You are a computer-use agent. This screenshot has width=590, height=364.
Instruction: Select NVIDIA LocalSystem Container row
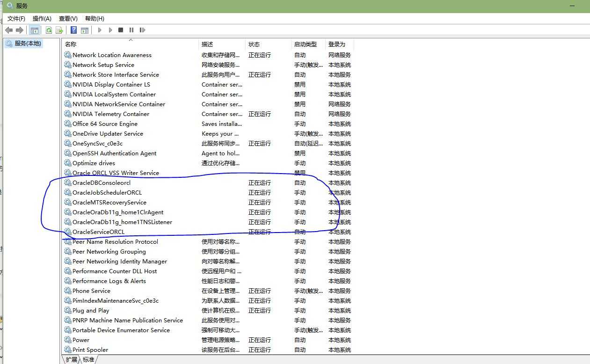(x=208, y=94)
